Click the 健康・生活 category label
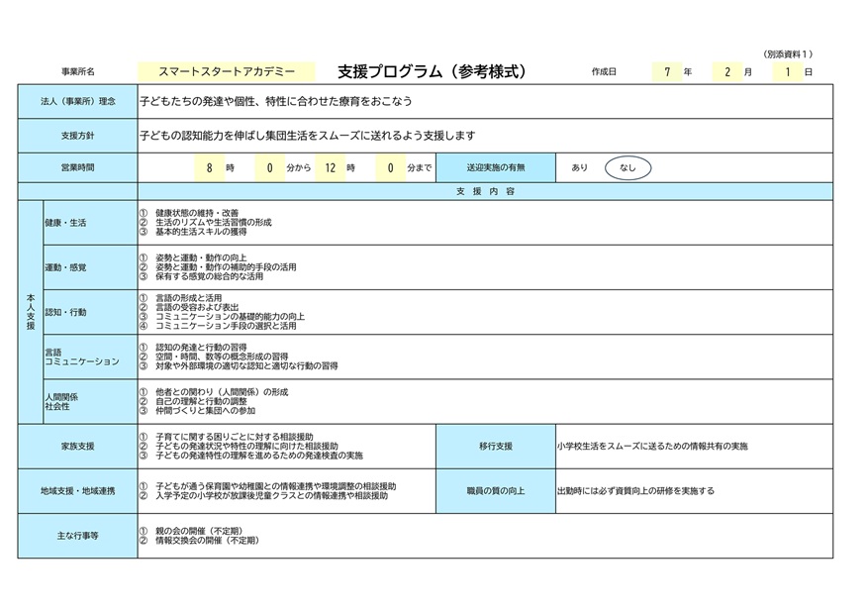Image resolution: width=868 pixels, height=613 pixels. (x=65, y=223)
